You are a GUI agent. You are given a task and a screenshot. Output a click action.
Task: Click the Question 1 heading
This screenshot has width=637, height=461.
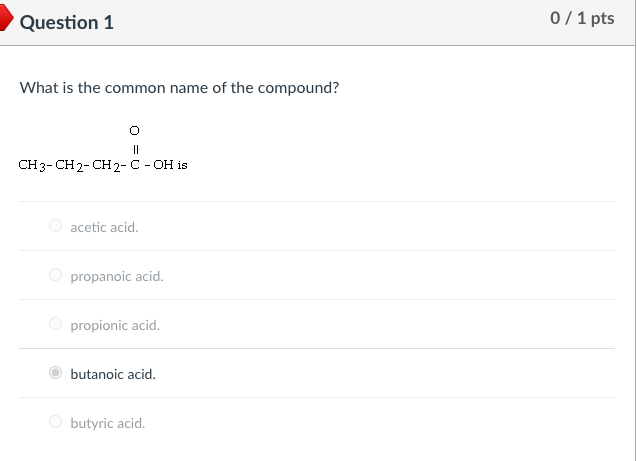67,22
